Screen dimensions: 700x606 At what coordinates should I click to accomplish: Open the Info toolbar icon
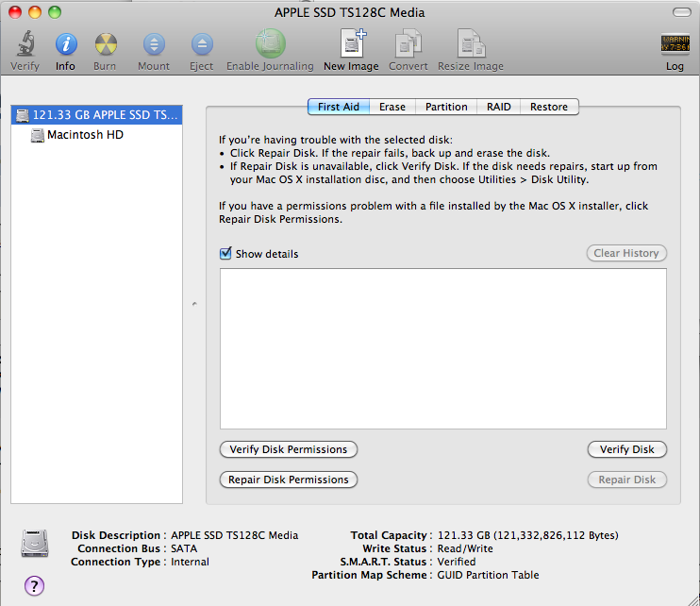[x=66, y=44]
